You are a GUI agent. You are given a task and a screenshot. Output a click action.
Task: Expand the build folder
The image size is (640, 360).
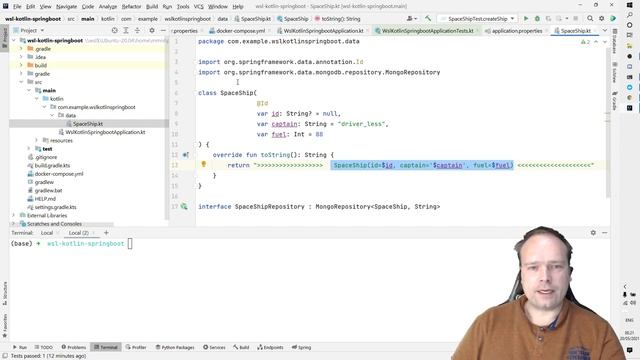21,65
